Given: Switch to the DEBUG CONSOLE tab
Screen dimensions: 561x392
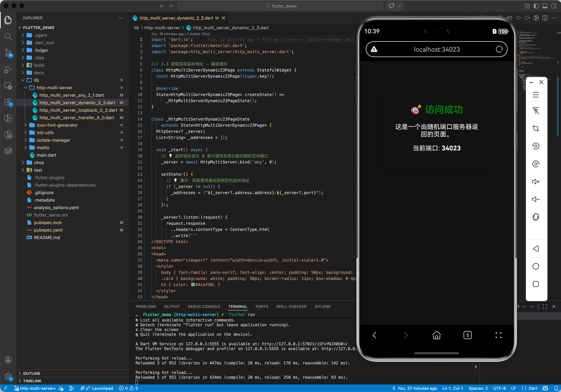Looking at the screenshot, I should click(204, 307).
